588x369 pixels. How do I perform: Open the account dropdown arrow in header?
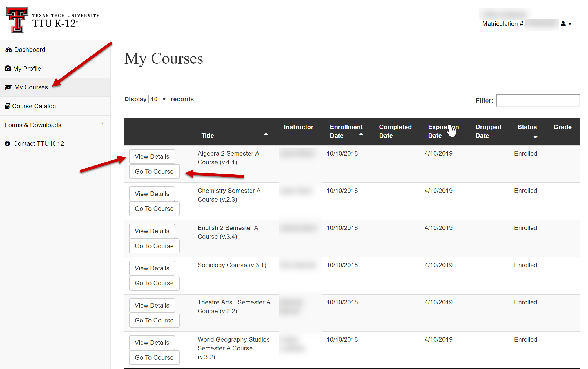[x=569, y=24]
